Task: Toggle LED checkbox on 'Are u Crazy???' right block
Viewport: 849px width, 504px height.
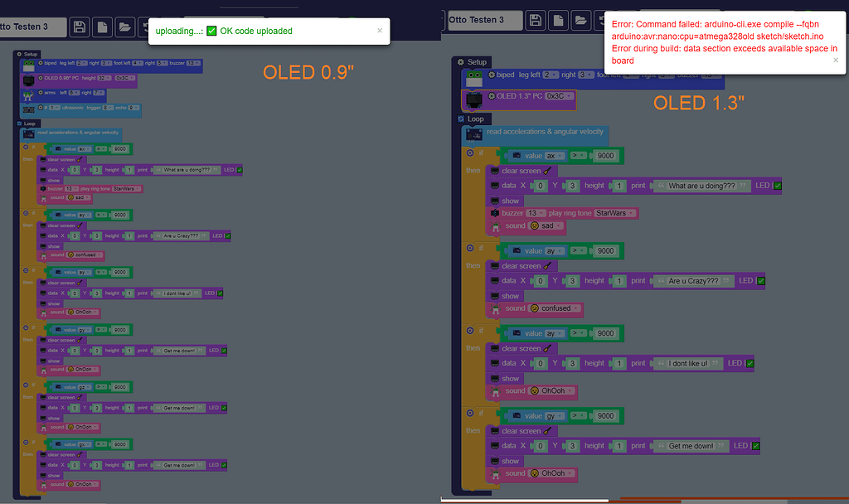Action: click(761, 281)
